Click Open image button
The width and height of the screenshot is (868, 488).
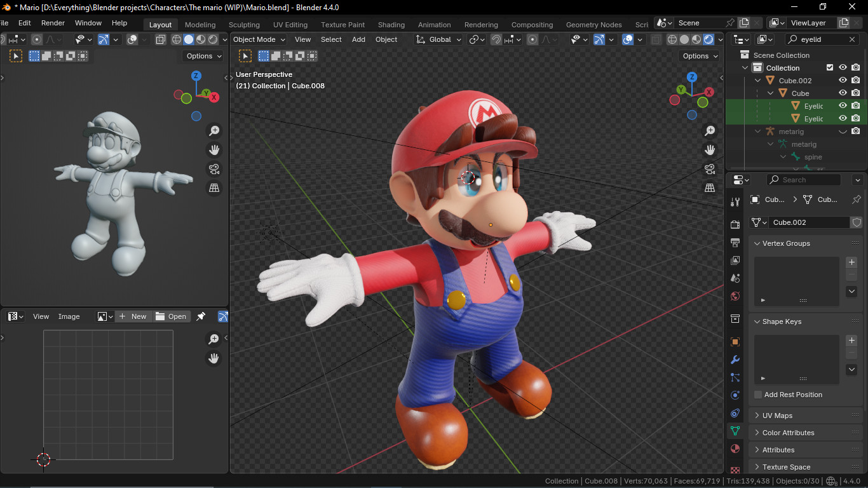[x=172, y=316]
